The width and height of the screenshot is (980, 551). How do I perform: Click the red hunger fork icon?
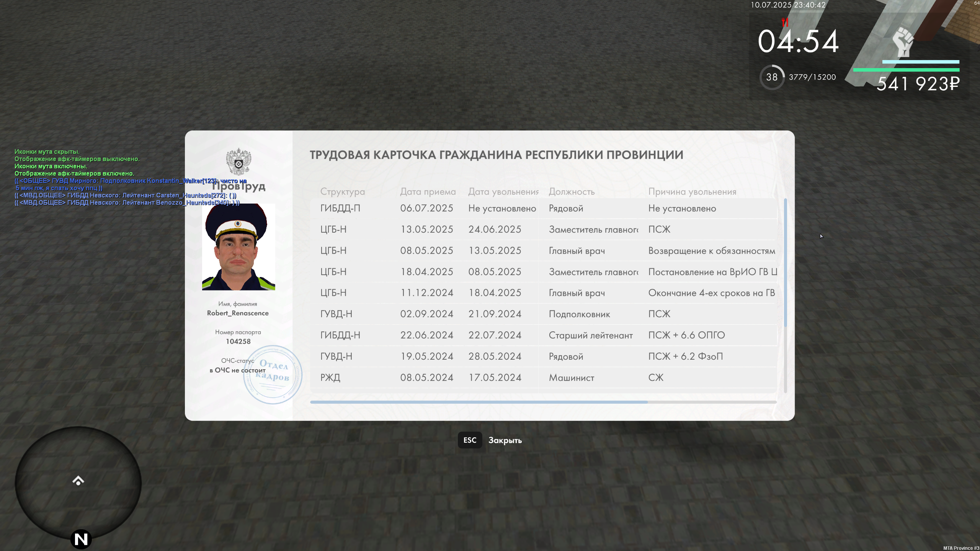785,22
